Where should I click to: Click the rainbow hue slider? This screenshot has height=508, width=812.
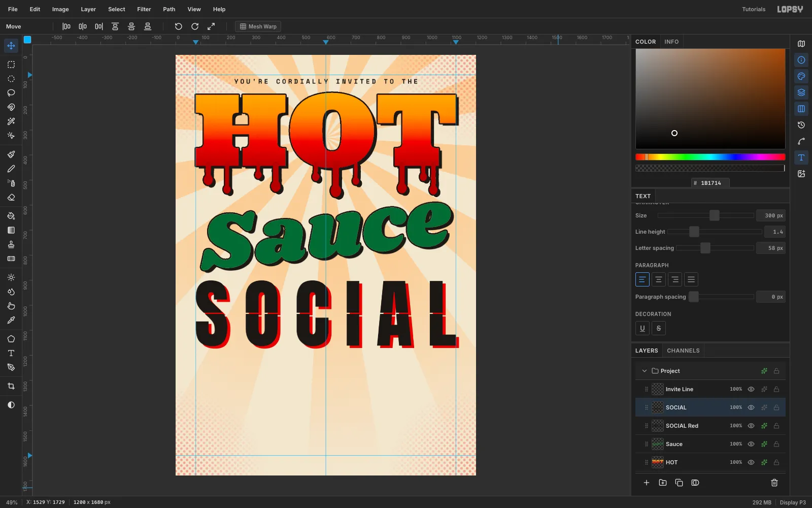pyautogui.click(x=710, y=157)
